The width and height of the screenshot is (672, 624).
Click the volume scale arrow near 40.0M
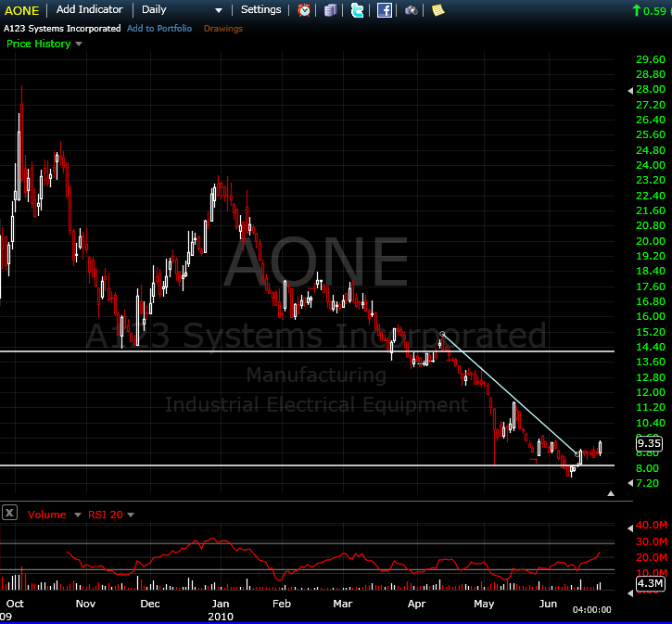coord(630,528)
